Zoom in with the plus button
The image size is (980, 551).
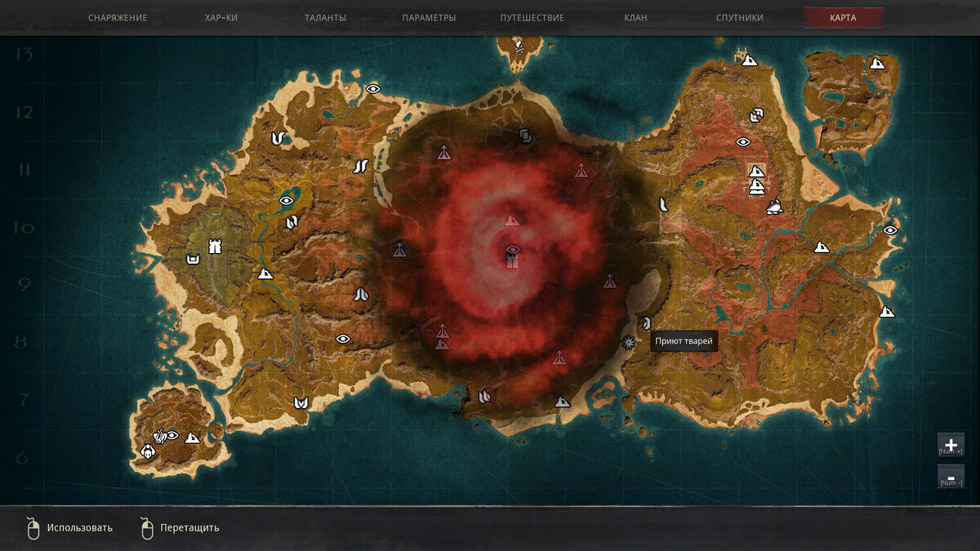(951, 445)
